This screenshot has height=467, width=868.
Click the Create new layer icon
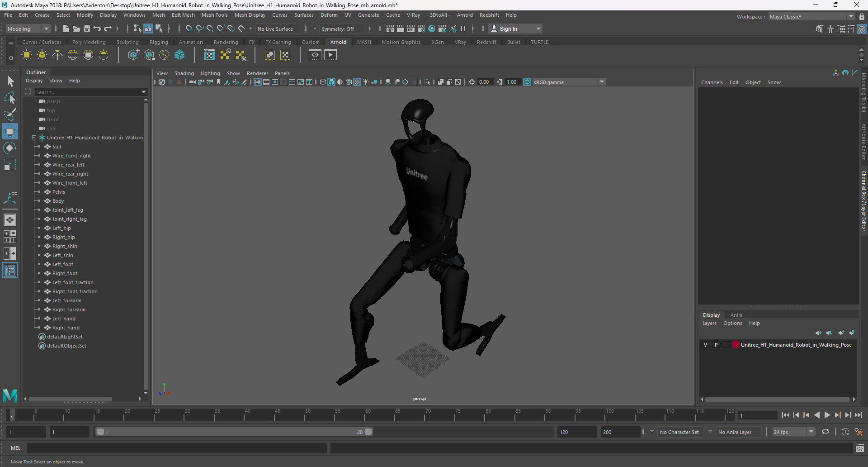(841, 333)
